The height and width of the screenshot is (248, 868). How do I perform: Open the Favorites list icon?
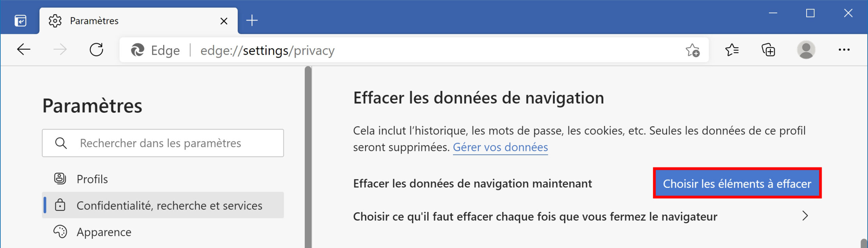[x=732, y=50]
